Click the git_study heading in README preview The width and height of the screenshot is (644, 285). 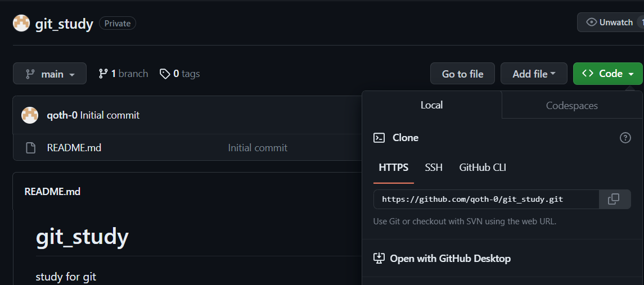(x=82, y=236)
